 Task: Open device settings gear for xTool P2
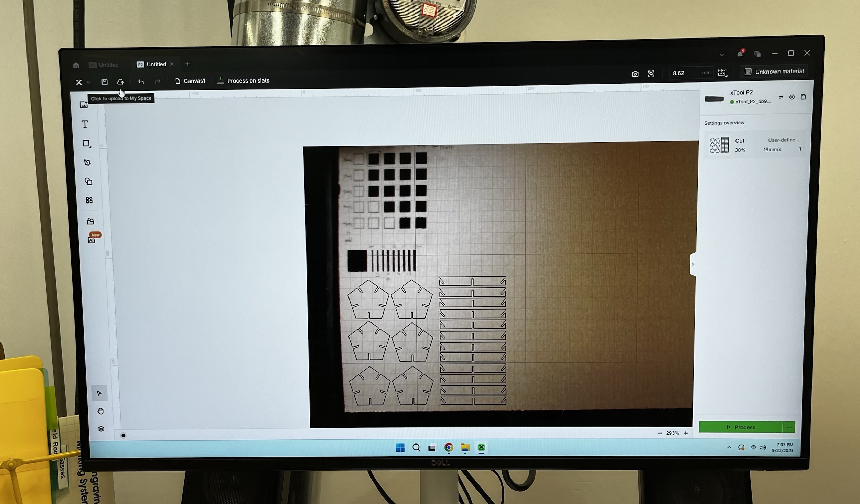point(792,97)
